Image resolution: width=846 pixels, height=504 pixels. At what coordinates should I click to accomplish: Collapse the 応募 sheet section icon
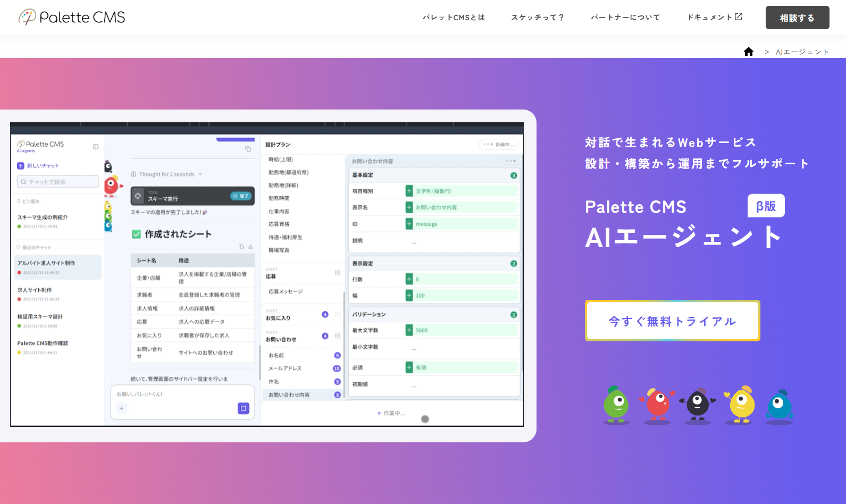click(337, 273)
